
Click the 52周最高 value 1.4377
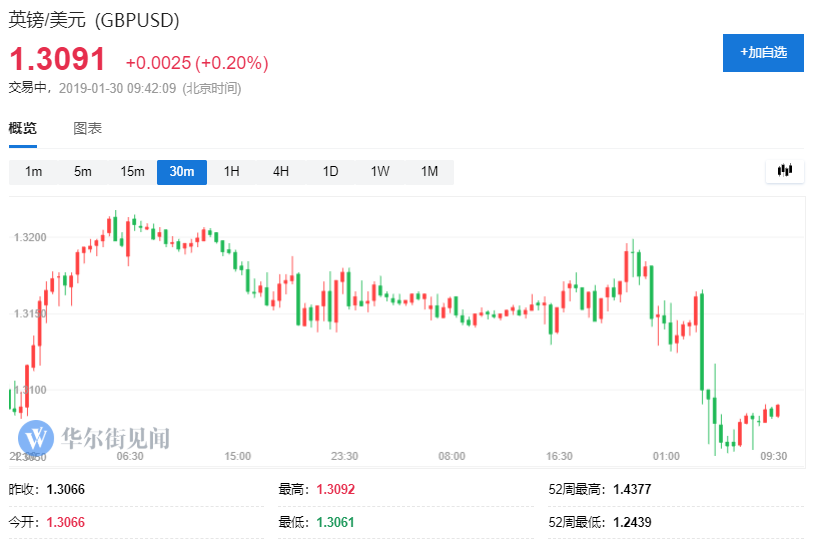click(635, 489)
